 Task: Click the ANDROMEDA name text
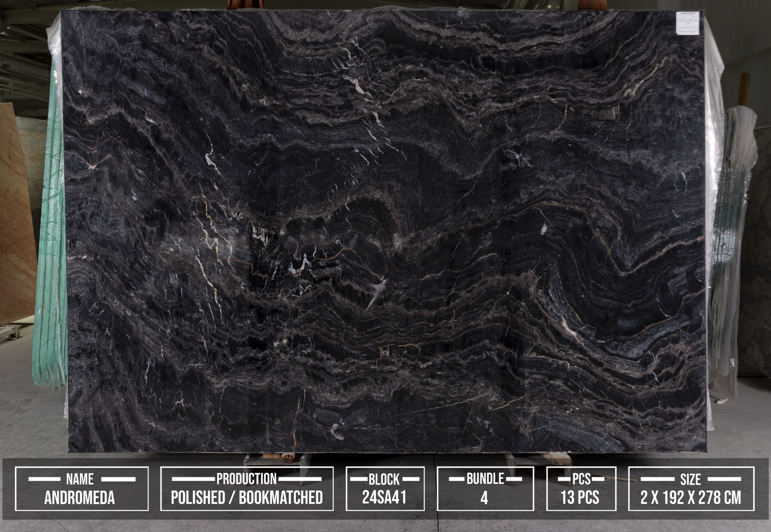[x=80, y=498]
